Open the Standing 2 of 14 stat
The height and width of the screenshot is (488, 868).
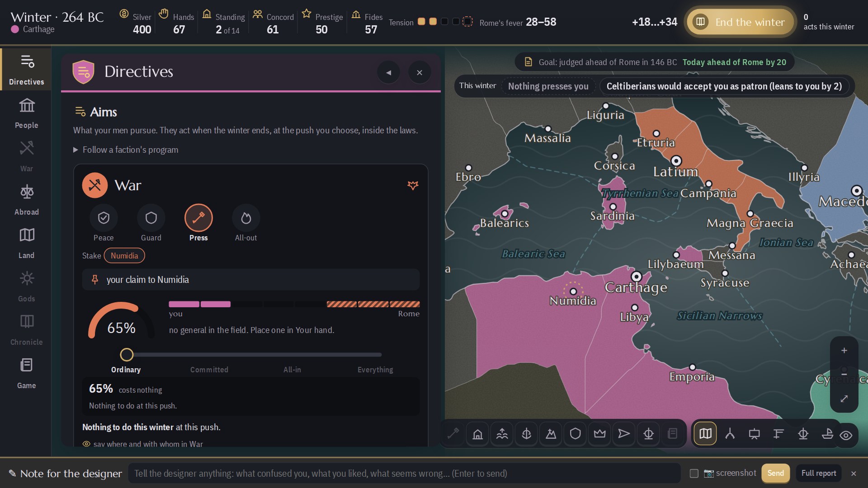tap(223, 23)
